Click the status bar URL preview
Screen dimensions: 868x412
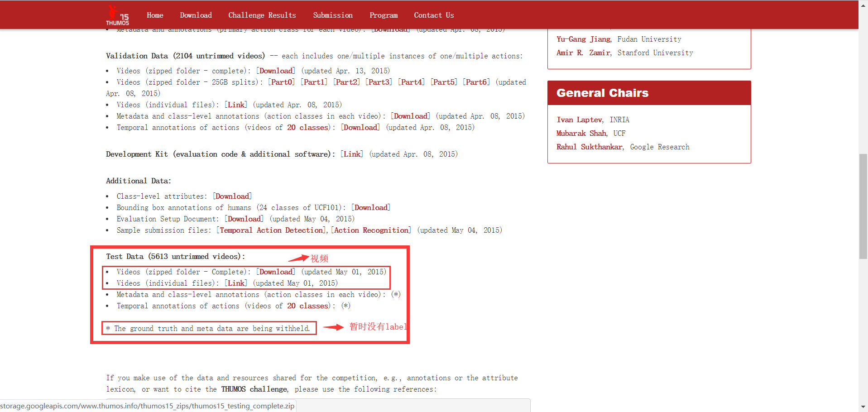[x=148, y=406]
